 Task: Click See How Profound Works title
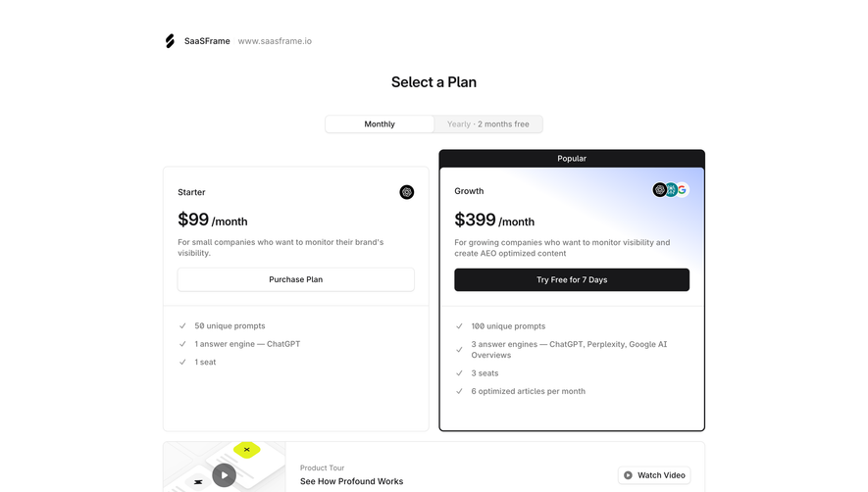pos(351,481)
